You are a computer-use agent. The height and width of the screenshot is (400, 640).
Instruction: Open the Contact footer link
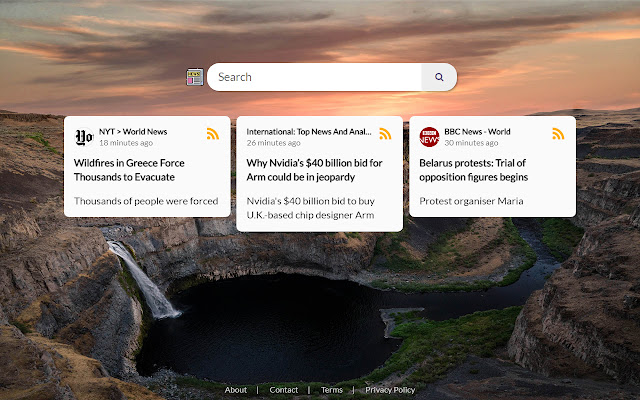pyautogui.click(x=284, y=390)
